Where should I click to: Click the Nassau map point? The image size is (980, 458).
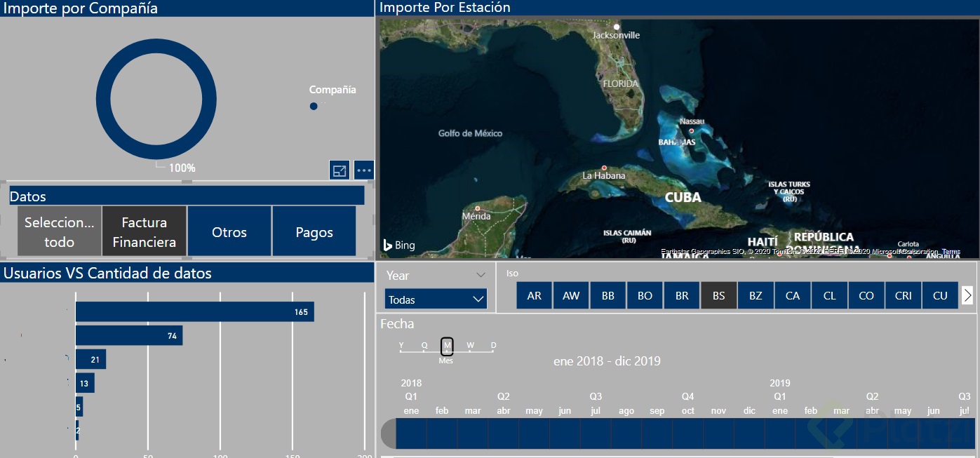[x=691, y=130]
